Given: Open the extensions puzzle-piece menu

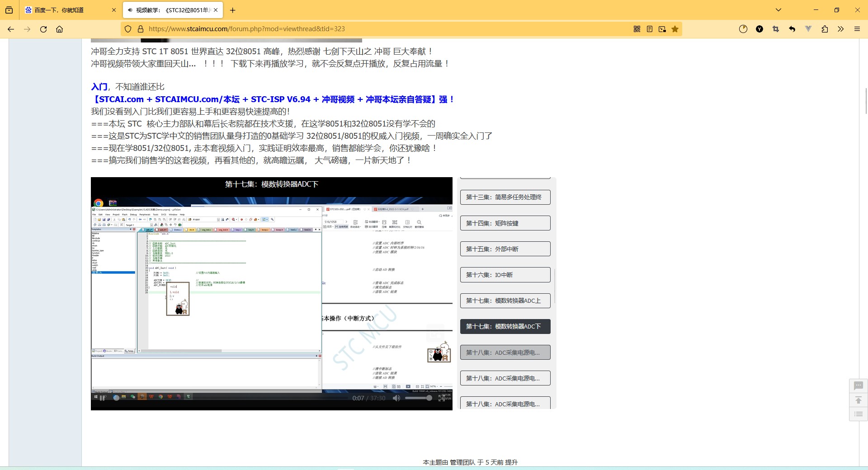Looking at the screenshot, I should 825,29.
